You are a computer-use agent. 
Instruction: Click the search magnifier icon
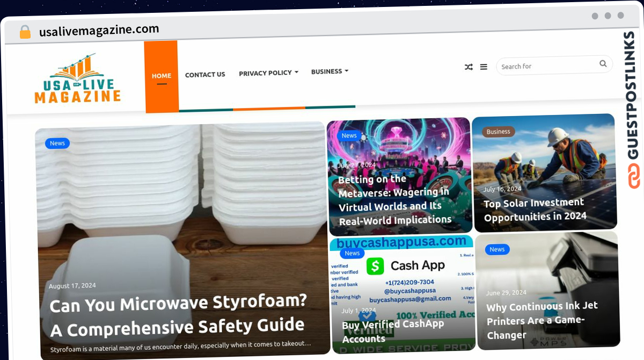point(603,64)
